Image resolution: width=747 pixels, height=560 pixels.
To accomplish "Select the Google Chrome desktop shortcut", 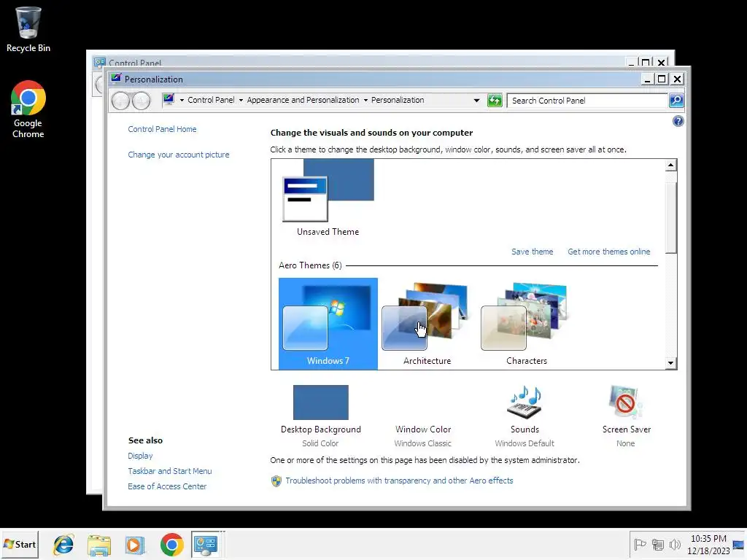I will coord(28,109).
